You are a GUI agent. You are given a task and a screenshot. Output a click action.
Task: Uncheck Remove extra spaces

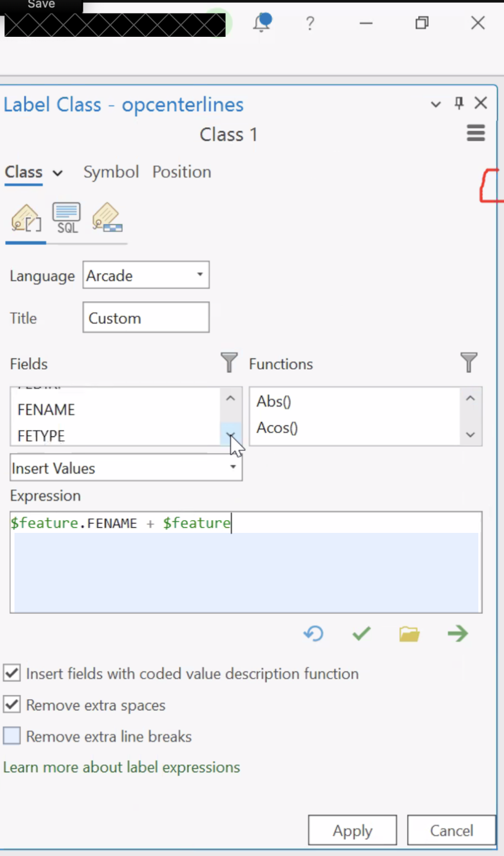[x=12, y=705]
